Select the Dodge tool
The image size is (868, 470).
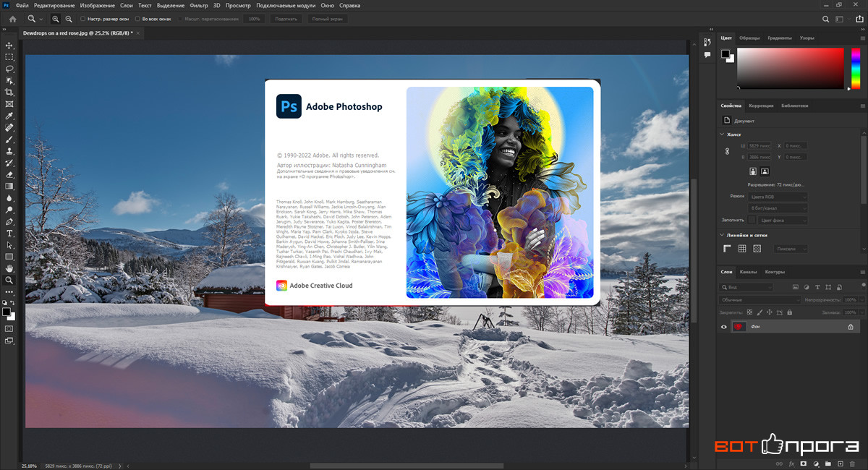point(9,210)
